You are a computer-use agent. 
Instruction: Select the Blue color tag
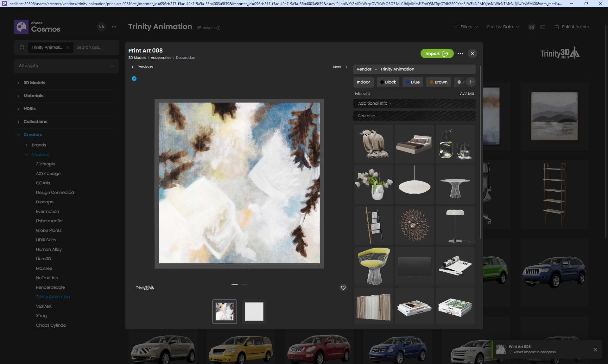pos(413,82)
